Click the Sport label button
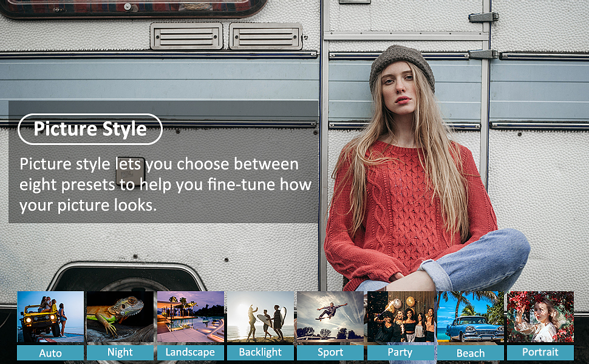The height and width of the screenshot is (364, 589). 330,352
